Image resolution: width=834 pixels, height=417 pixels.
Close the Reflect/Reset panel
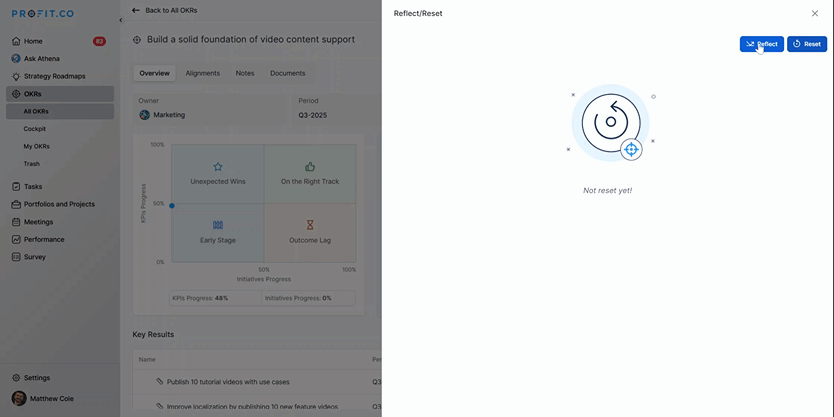[814, 13]
